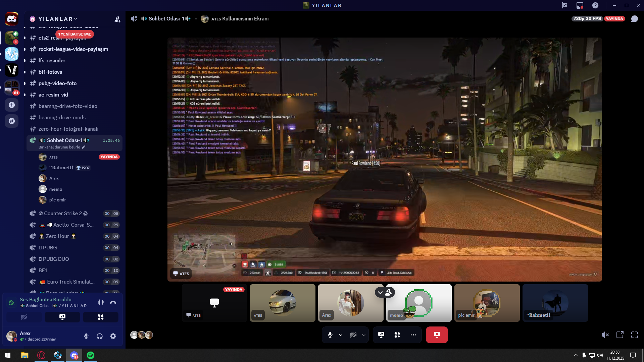Image resolution: width=644 pixels, height=362 pixels.
Task: Open the clock showing 20:58 in the taskbar
Action: pos(615,355)
